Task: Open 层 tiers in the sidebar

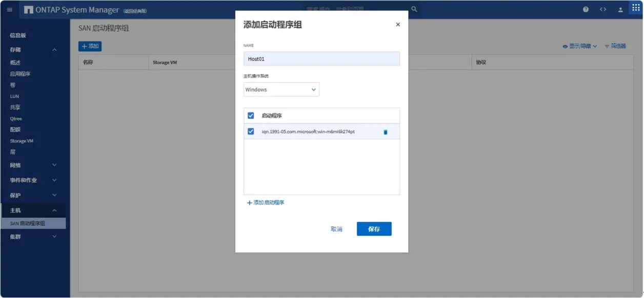Action: point(13,152)
